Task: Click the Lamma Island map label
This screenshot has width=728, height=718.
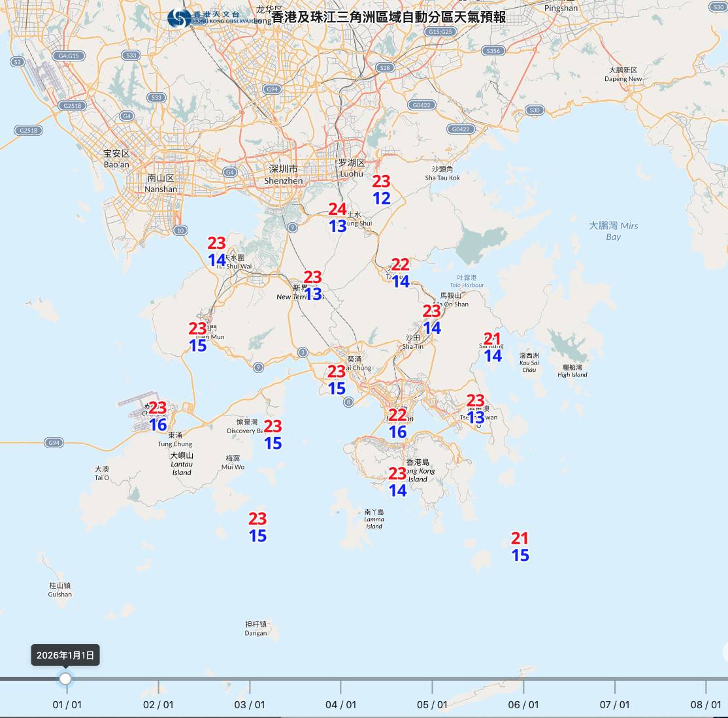Action: (374, 519)
